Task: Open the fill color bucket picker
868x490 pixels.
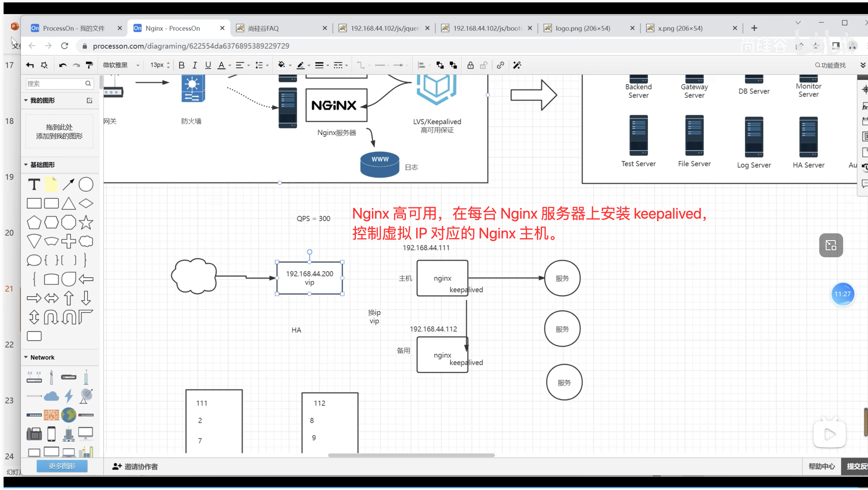Action: pos(282,65)
